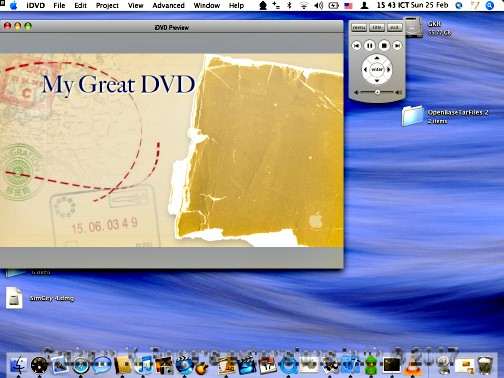The height and width of the screenshot is (378, 504).
Task: Click the loud speaker icon on the remote
Action: [x=398, y=92]
